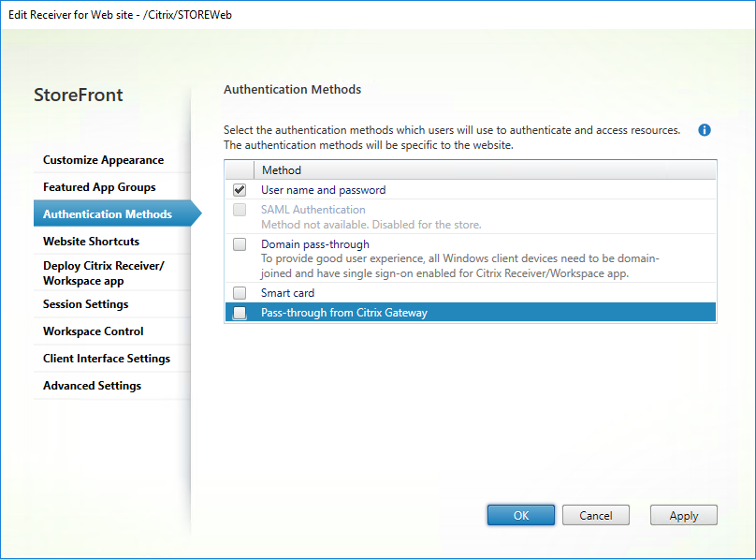Uncheck the User name and password checkbox

pyautogui.click(x=240, y=190)
